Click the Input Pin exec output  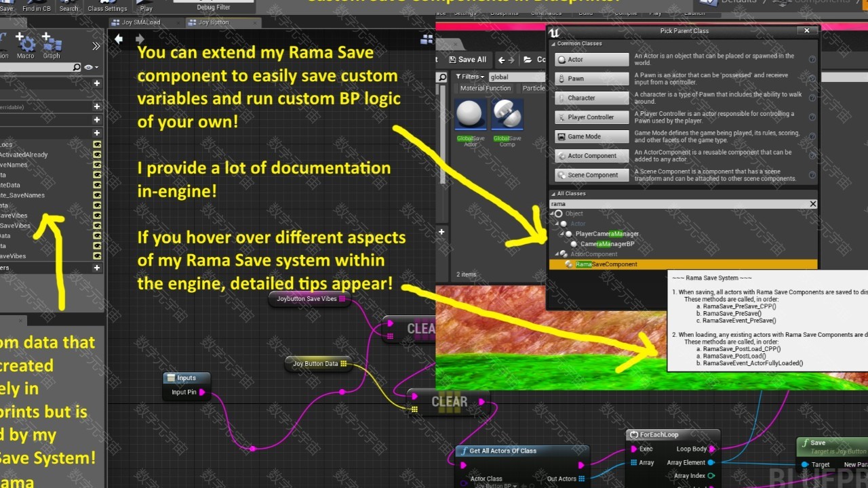click(x=202, y=392)
